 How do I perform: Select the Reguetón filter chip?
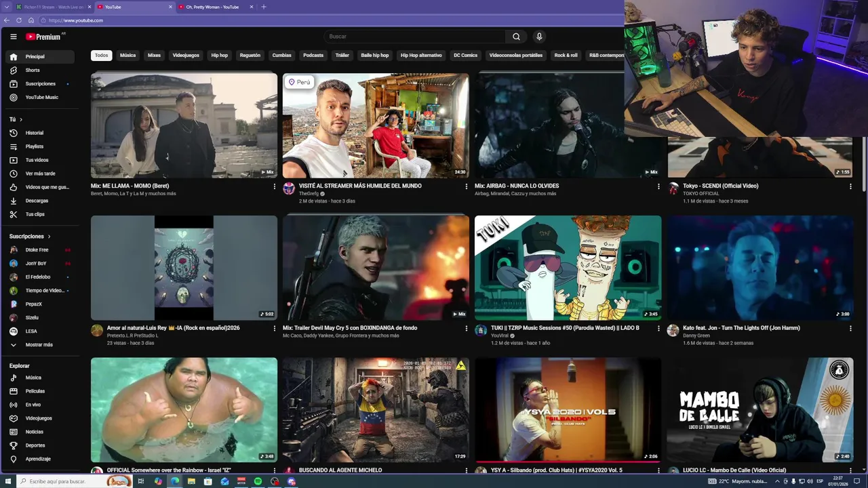250,56
